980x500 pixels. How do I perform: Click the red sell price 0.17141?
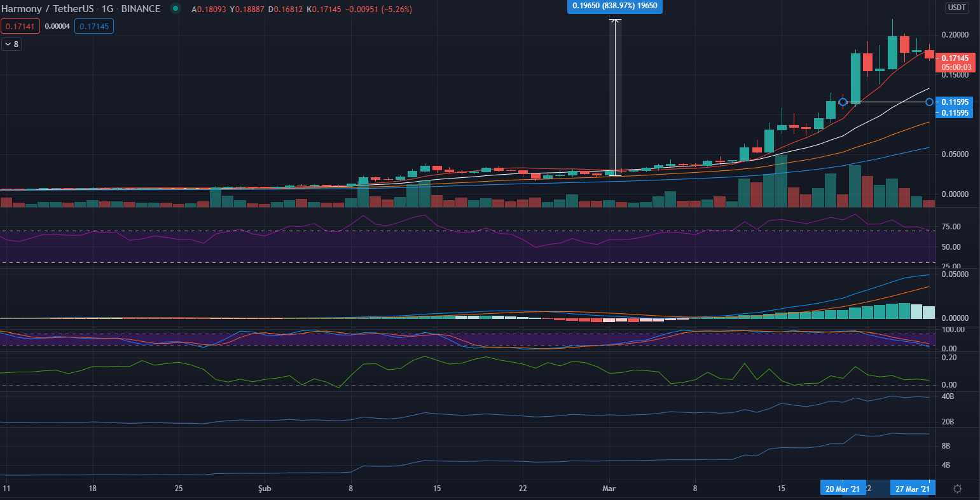pyautogui.click(x=21, y=27)
